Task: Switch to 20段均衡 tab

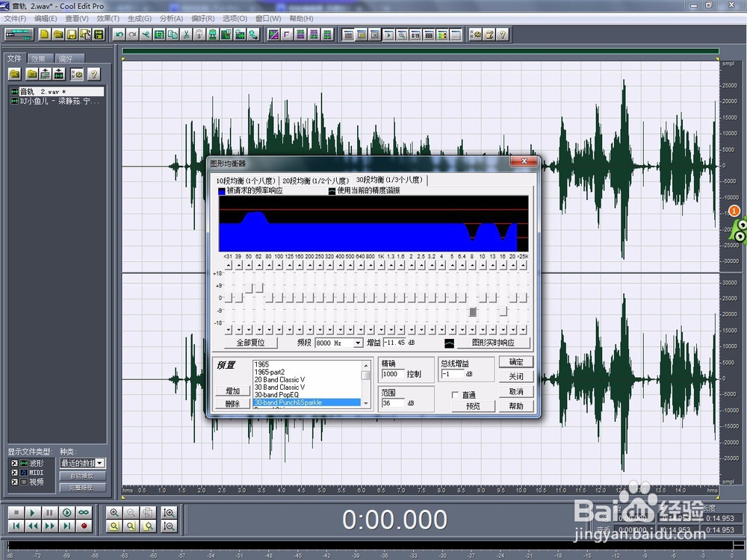Action: 316,181
